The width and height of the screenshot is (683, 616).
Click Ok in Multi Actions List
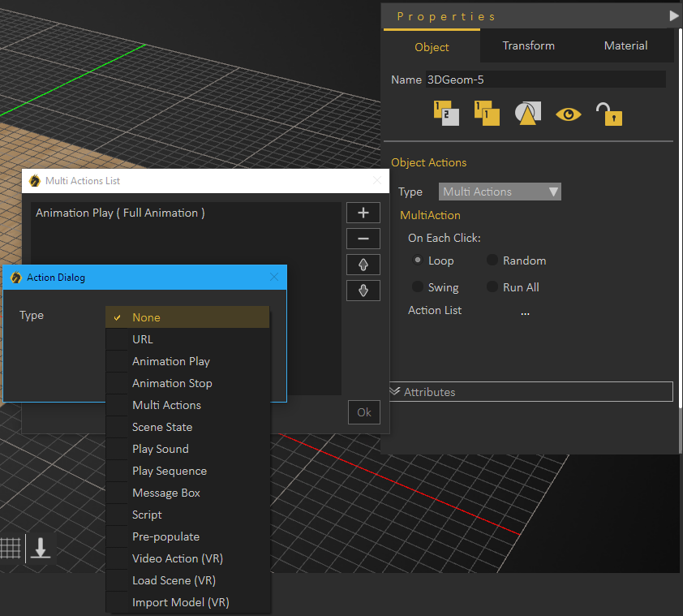pos(364,412)
